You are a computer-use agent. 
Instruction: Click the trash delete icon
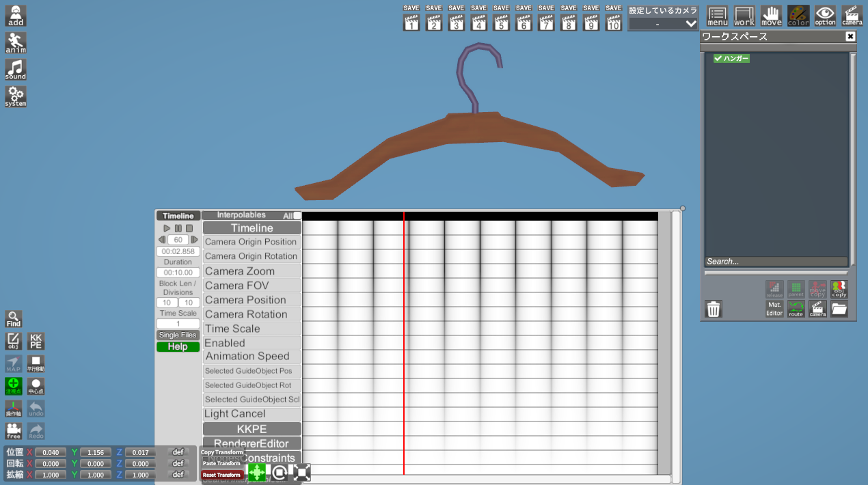714,309
